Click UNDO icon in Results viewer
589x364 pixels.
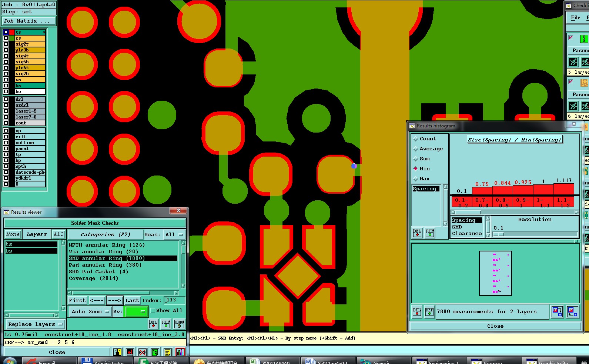coord(179,324)
